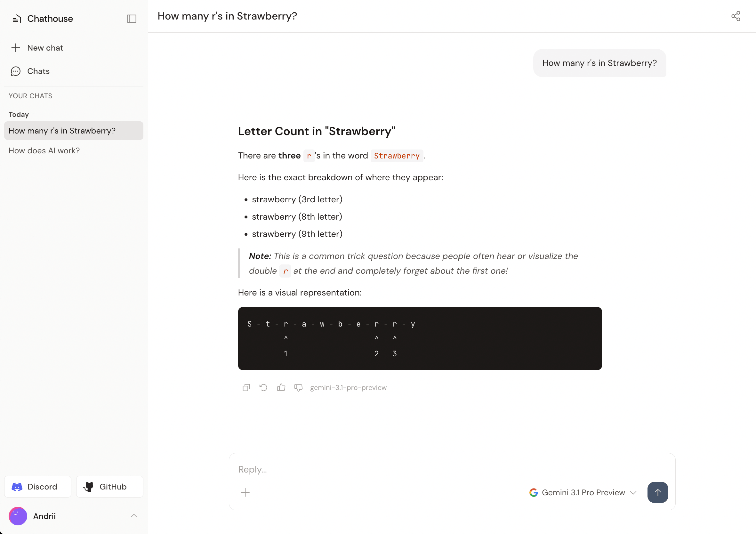The width and height of the screenshot is (756, 534).
Task: Click the plus attachment icon in reply box
Action: tap(245, 492)
